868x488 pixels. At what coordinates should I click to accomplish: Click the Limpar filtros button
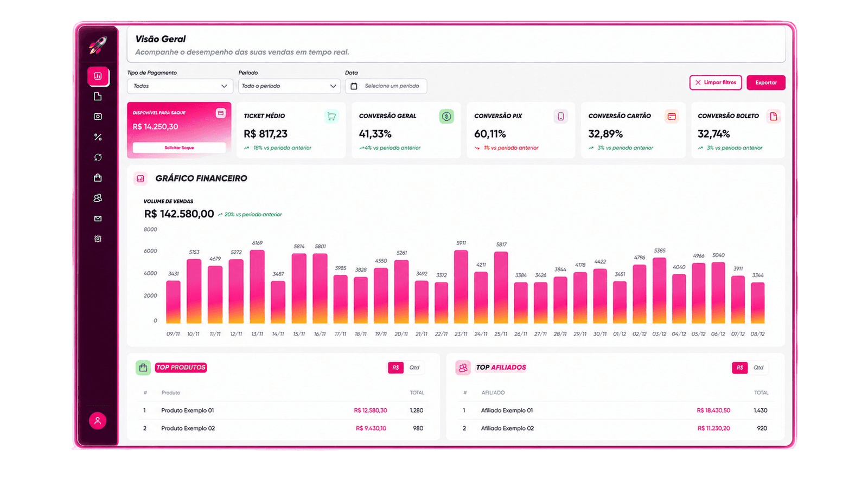(x=716, y=82)
